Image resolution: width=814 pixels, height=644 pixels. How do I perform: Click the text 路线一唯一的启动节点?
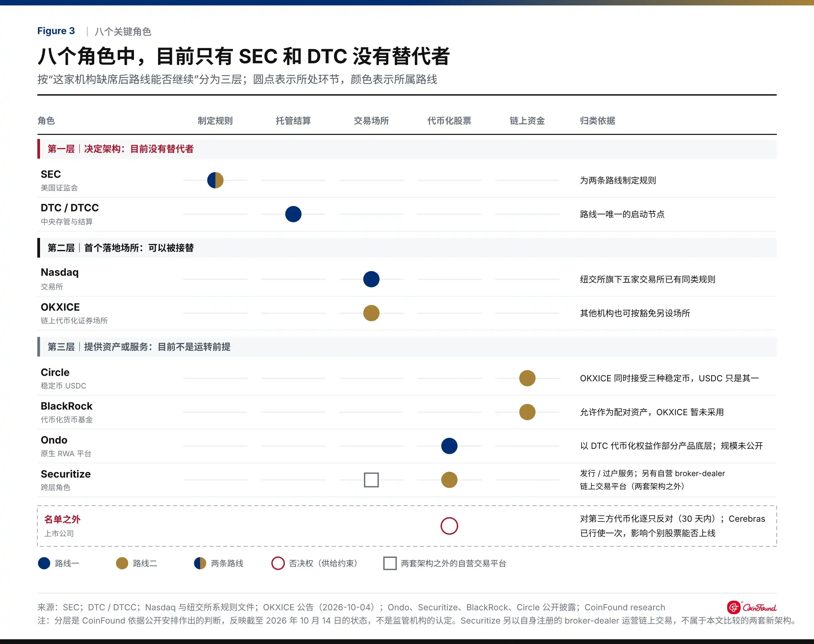pos(622,214)
